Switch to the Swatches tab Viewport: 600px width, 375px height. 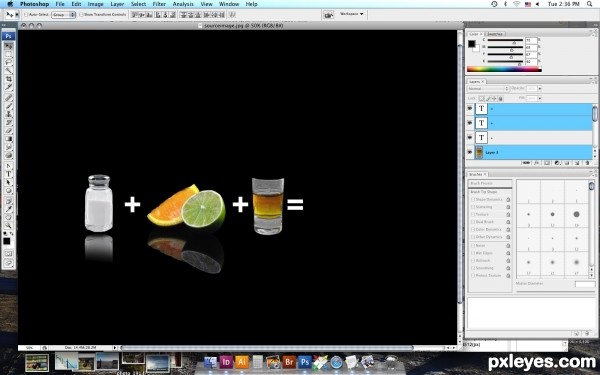coord(495,34)
